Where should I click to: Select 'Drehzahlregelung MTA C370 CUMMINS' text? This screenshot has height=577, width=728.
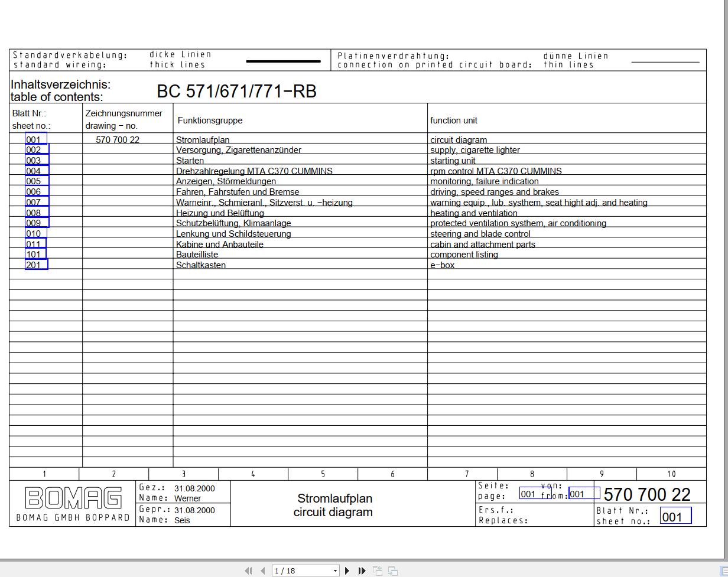(x=254, y=171)
